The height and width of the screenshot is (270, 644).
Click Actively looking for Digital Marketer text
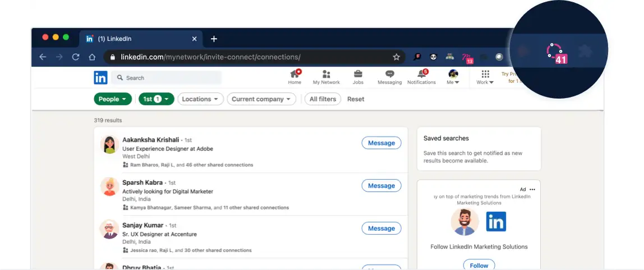168,192
